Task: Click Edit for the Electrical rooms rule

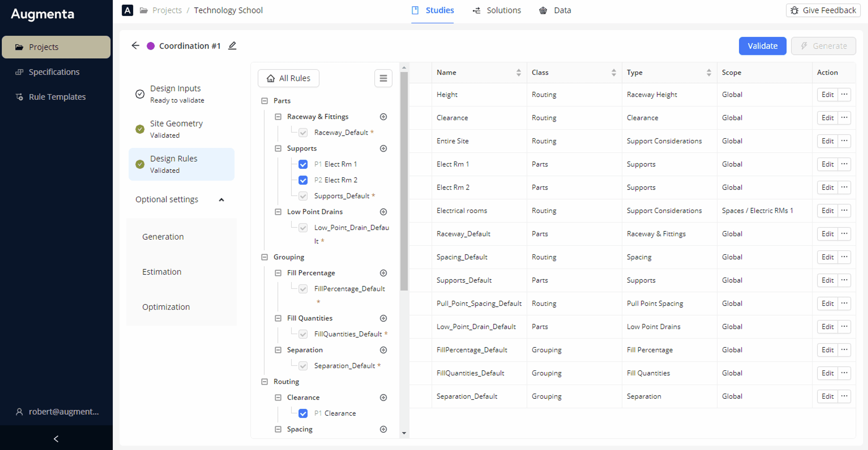Action: (827, 210)
